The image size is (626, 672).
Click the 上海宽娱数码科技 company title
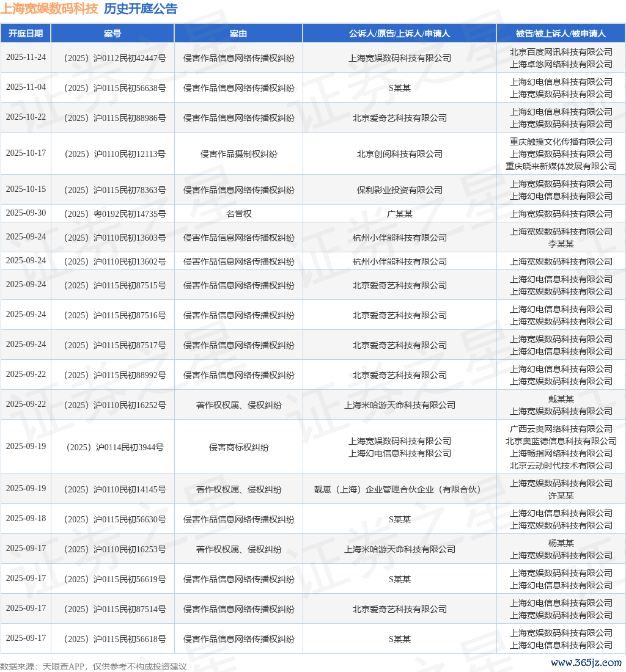pos(49,9)
